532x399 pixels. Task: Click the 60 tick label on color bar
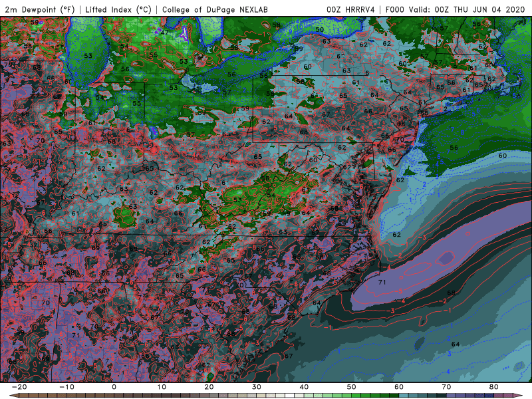399,387
